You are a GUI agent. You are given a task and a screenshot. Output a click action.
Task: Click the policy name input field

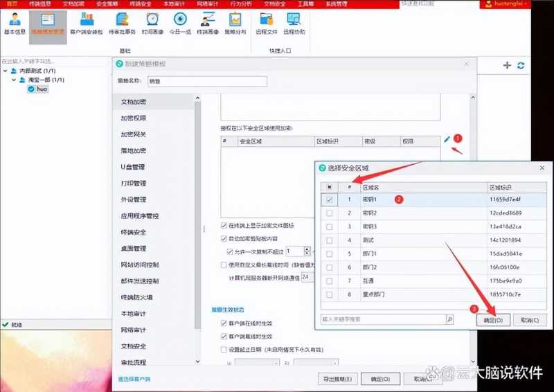tap(207, 81)
